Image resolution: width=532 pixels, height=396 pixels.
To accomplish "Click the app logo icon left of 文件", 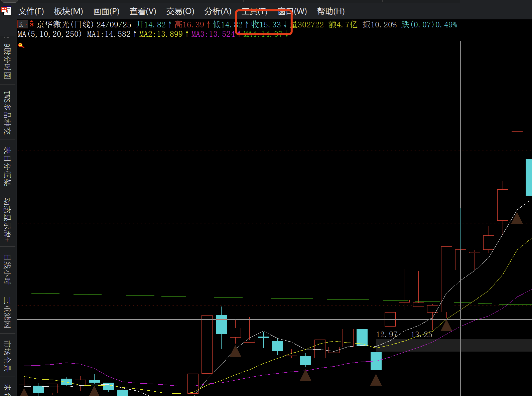I will 6,11.
